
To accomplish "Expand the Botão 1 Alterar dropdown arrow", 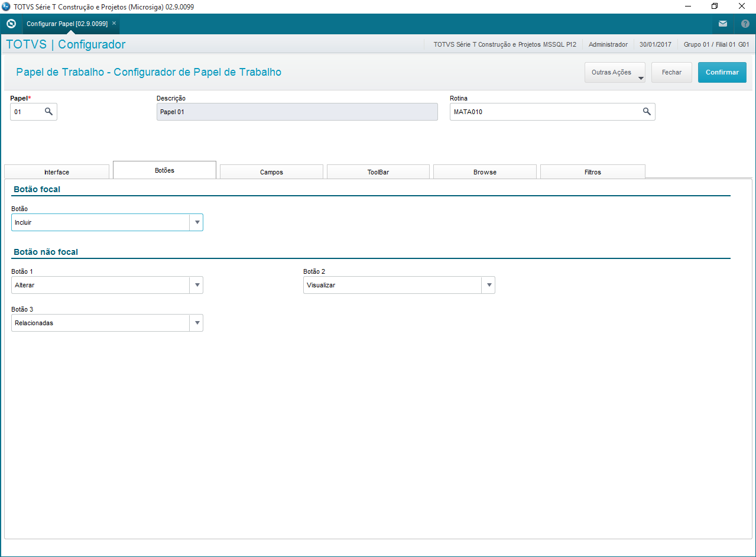I will click(x=196, y=285).
